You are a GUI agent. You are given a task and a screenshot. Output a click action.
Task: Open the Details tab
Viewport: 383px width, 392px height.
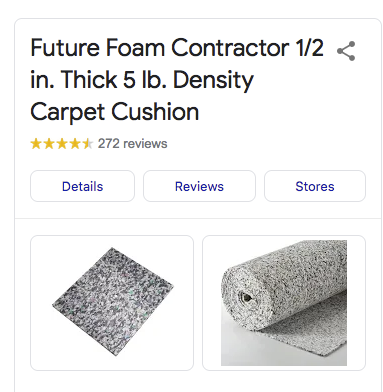[82, 186]
